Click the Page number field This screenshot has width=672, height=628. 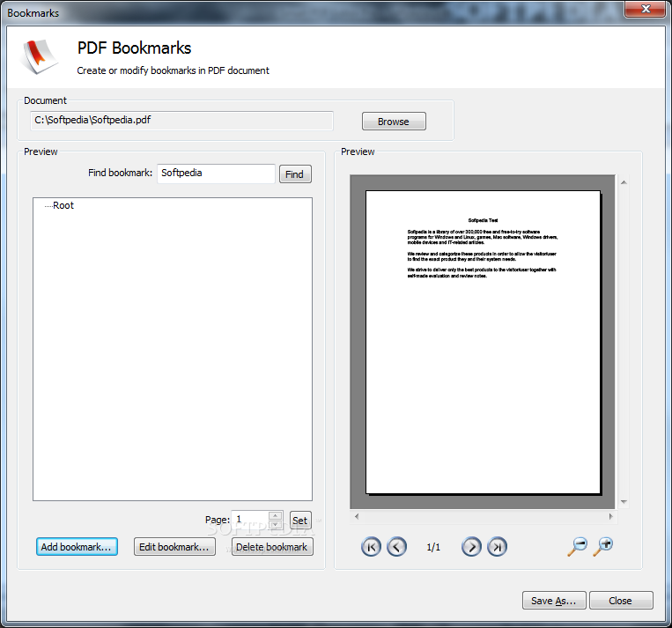[250, 520]
